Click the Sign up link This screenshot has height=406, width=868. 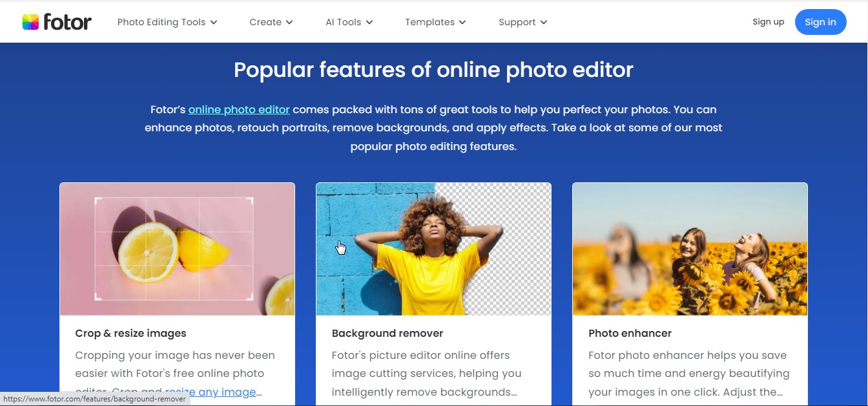[x=769, y=22]
